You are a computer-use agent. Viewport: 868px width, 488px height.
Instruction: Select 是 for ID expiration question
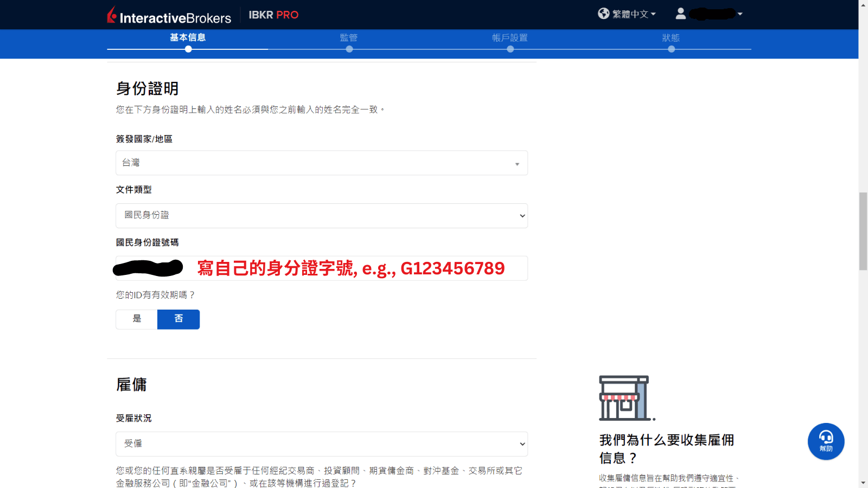[x=136, y=319]
